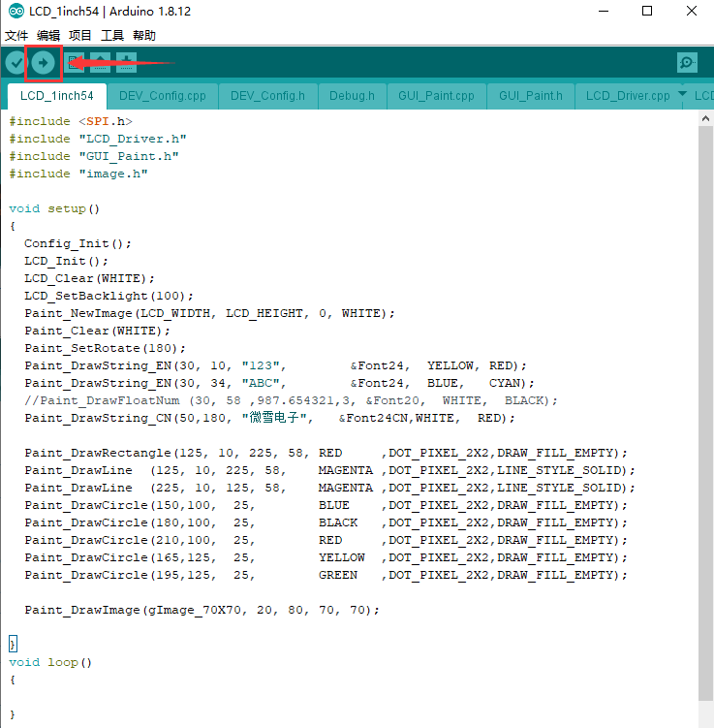Click the Paint_DrawImage gImage_70X70 line
The image size is (714, 728).
(202, 610)
